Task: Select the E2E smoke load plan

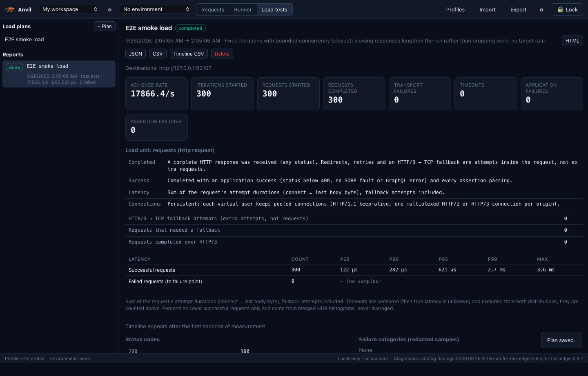Action: [59, 40]
